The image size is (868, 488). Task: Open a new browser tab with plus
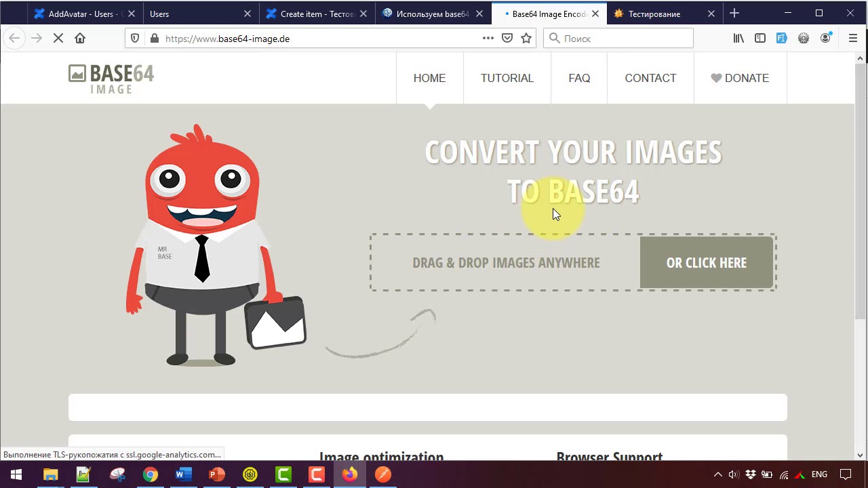(x=734, y=14)
